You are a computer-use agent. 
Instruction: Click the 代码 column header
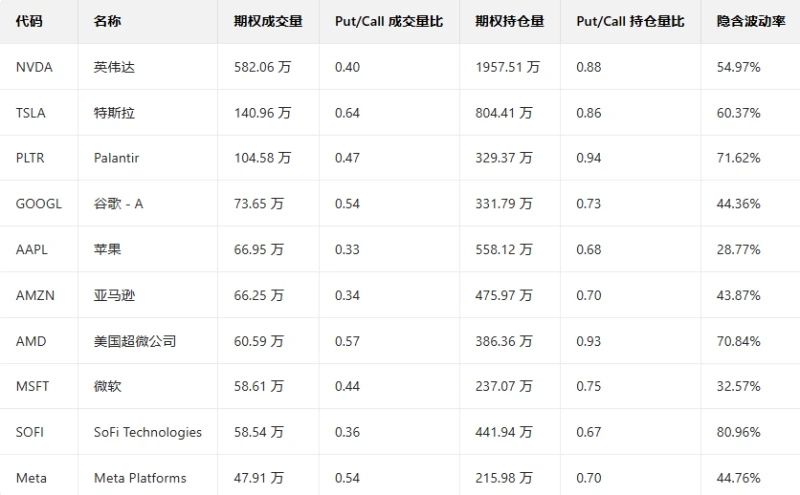[29, 21]
